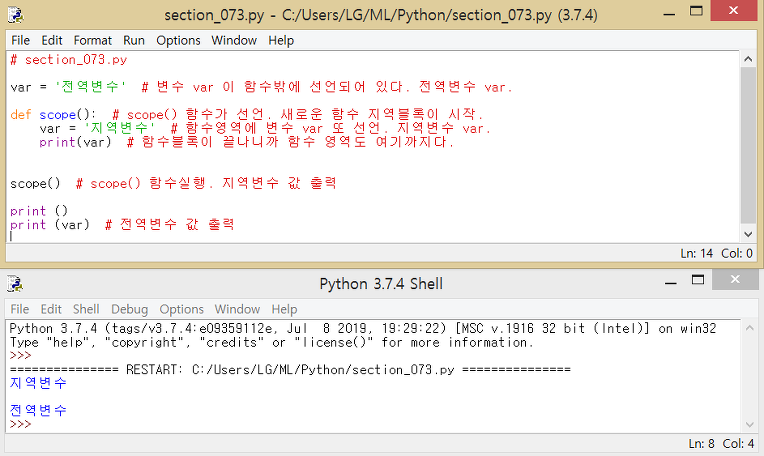The width and height of the screenshot is (764, 456).
Task: Open Options menu in the editor window
Action: click(x=178, y=40)
